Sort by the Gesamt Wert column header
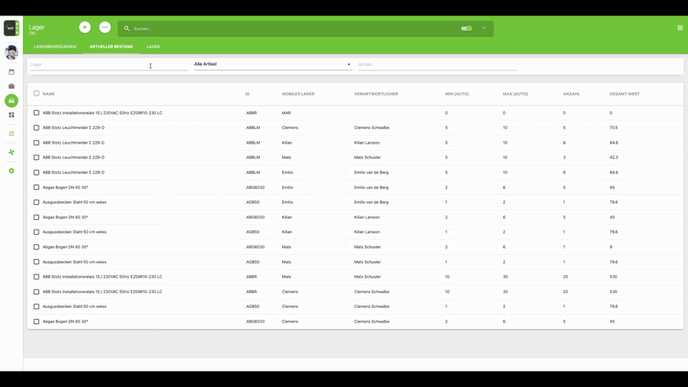The width and height of the screenshot is (688, 387). tap(624, 94)
